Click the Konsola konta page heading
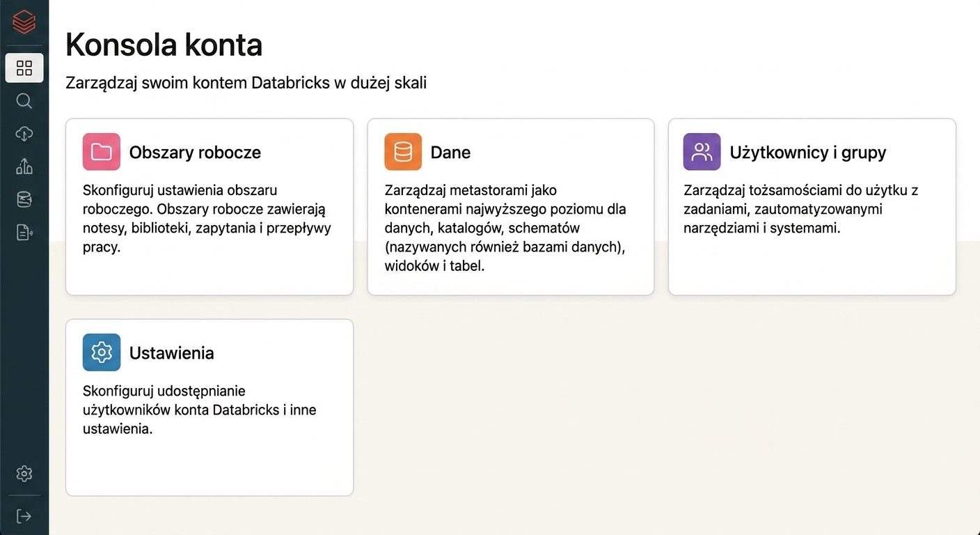980x535 pixels. click(x=164, y=45)
